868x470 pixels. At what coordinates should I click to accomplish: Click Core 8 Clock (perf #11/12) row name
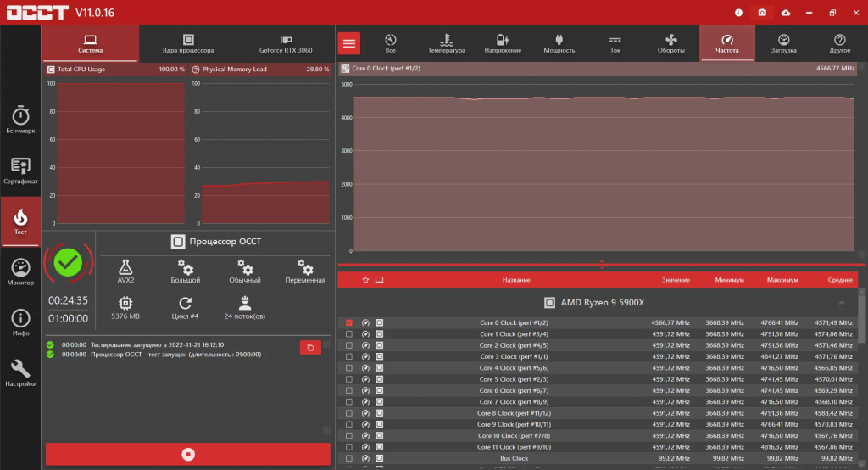[514, 413]
